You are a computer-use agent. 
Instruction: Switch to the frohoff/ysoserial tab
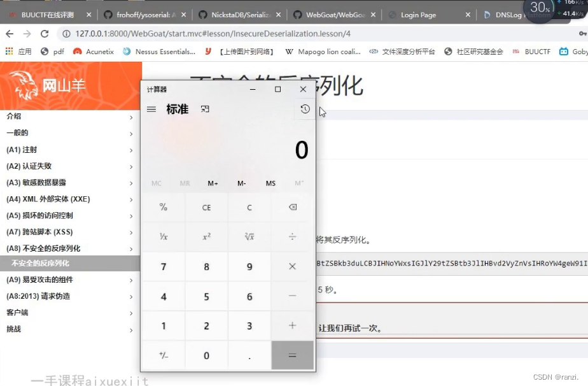[x=146, y=15]
